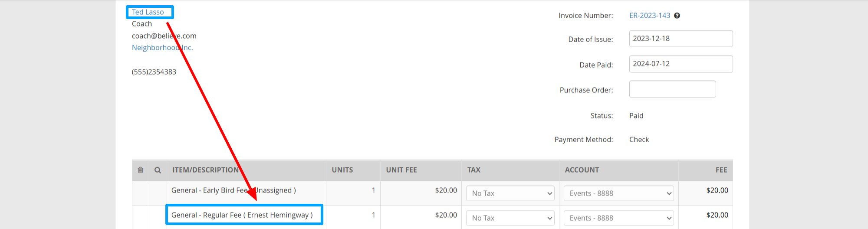Click the coach@believe.com email address
868x229 pixels.
(164, 36)
